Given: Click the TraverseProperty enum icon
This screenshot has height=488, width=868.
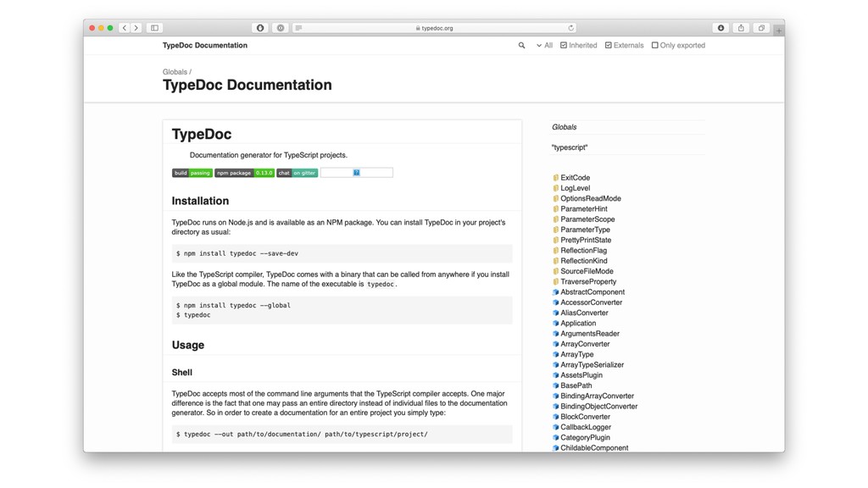Looking at the screenshot, I should tap(556, 281).
